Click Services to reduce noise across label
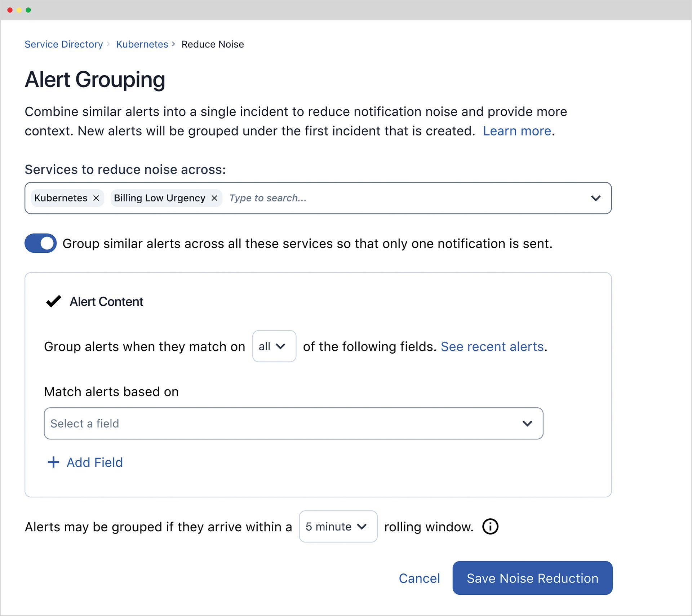Screen dimensions: 692x616 coord(125,169)
